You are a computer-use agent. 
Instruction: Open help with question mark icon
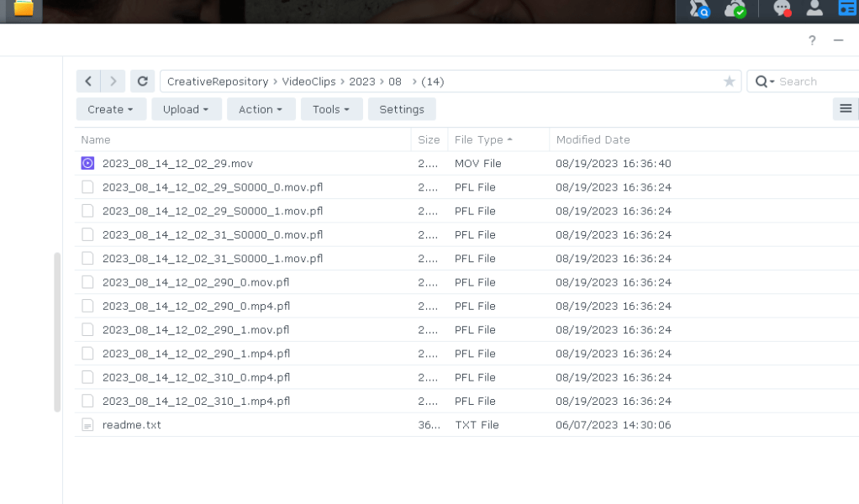pos(812,40)
